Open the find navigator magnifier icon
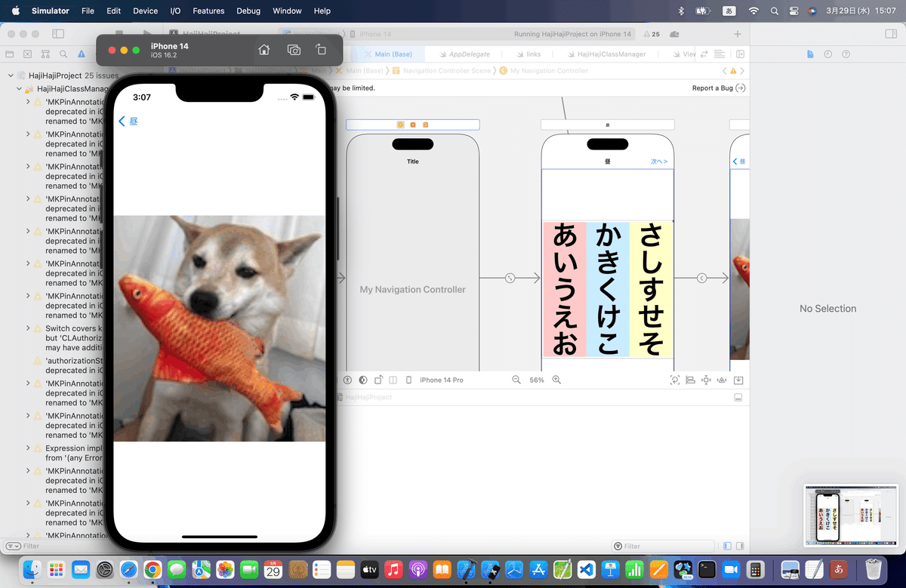 click(63, 54)
